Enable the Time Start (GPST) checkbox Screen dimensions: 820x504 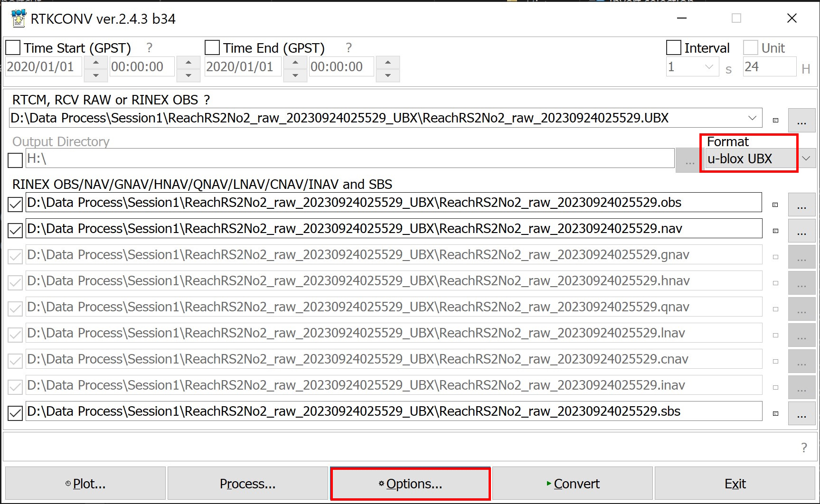pos(13,48)
